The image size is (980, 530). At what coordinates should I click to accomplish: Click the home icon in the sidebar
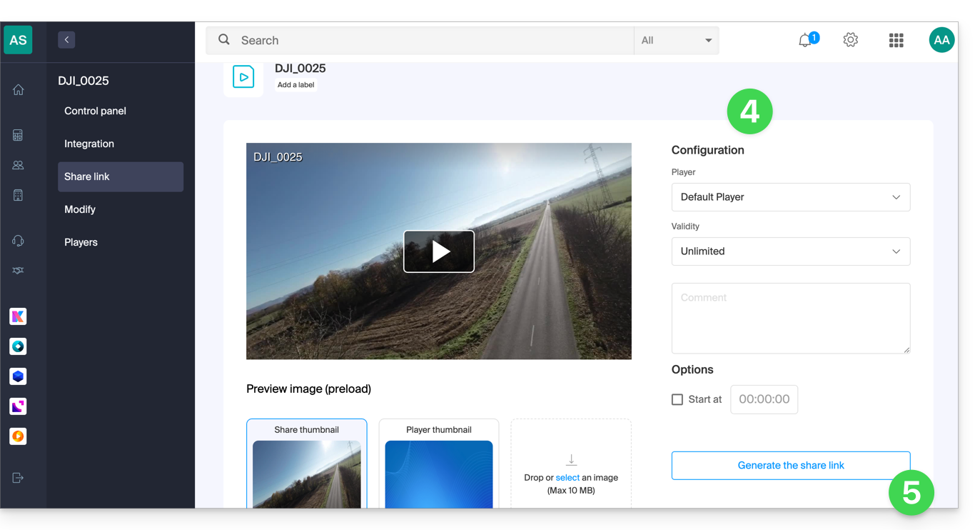point(18,90)
